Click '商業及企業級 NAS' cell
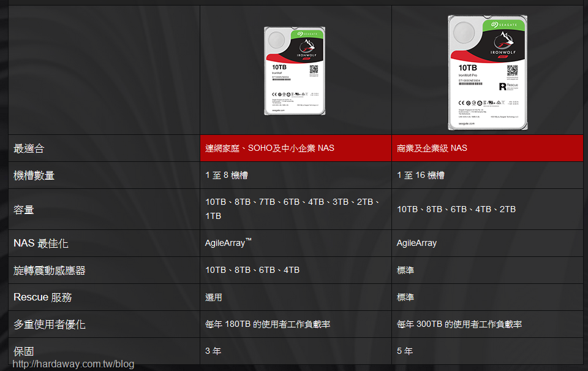This screenshot has height=371, width=588. pyautogui.click(x=488, y=148)
